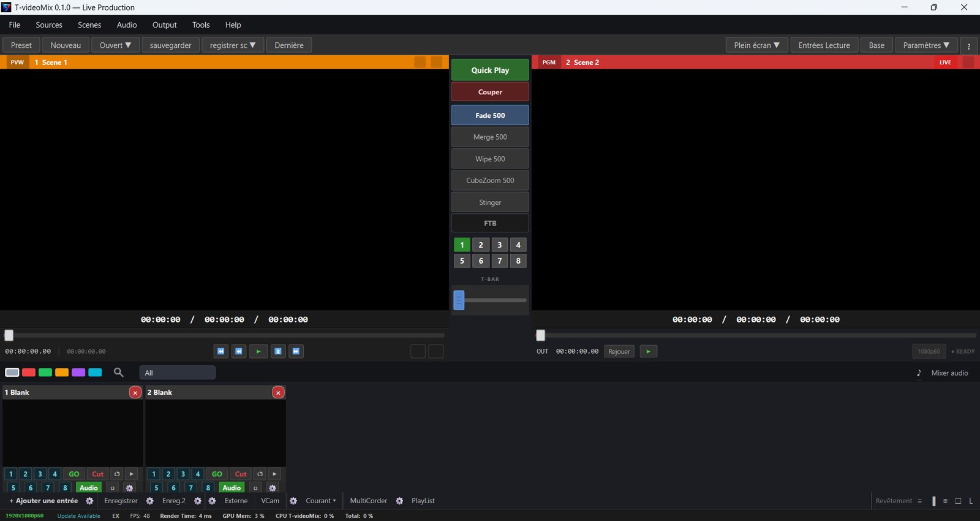Screen dimensions: 980x521
Task: Open the Paramètres dropdown
Action: coord(926,45)
